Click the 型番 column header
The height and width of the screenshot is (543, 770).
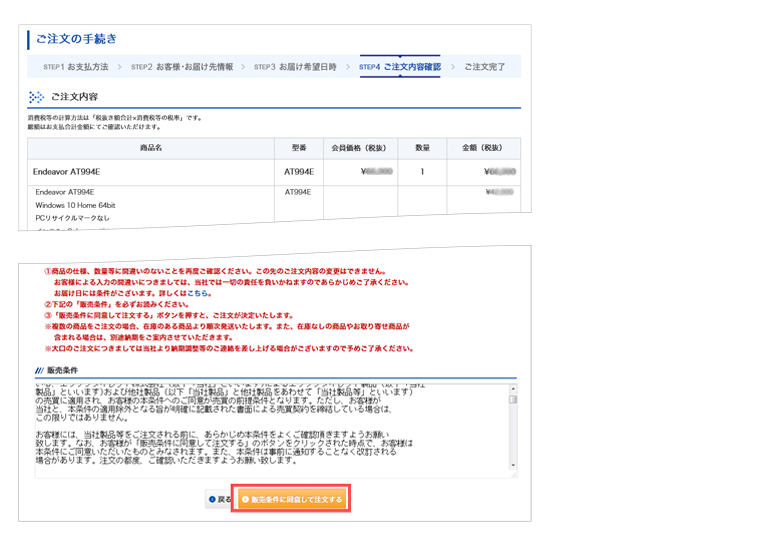299,148
